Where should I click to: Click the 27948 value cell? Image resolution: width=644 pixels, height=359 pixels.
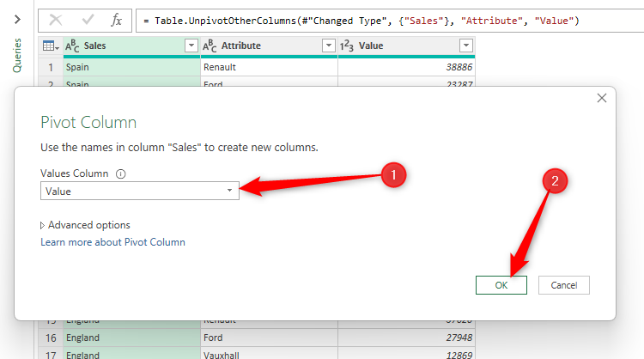(407, 338)
